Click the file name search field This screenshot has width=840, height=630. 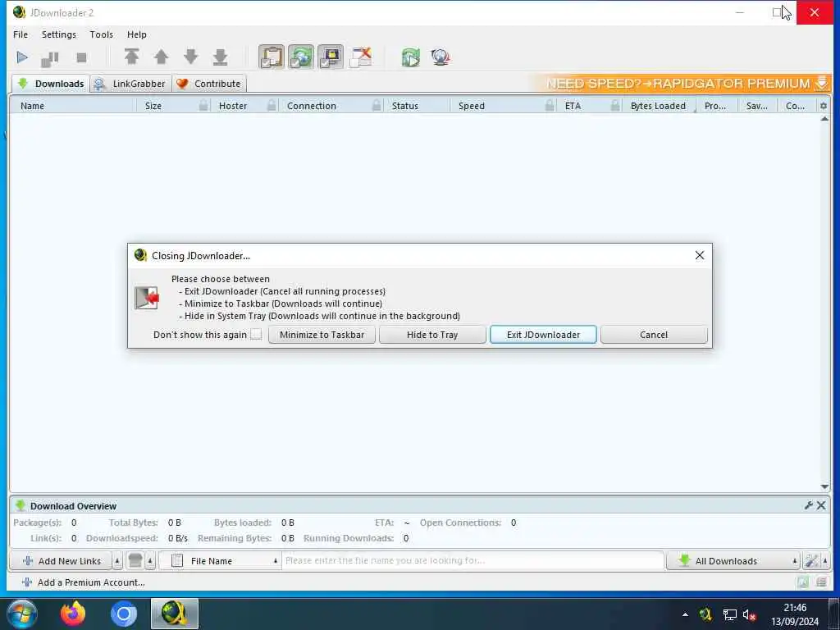tap(472, 561)
